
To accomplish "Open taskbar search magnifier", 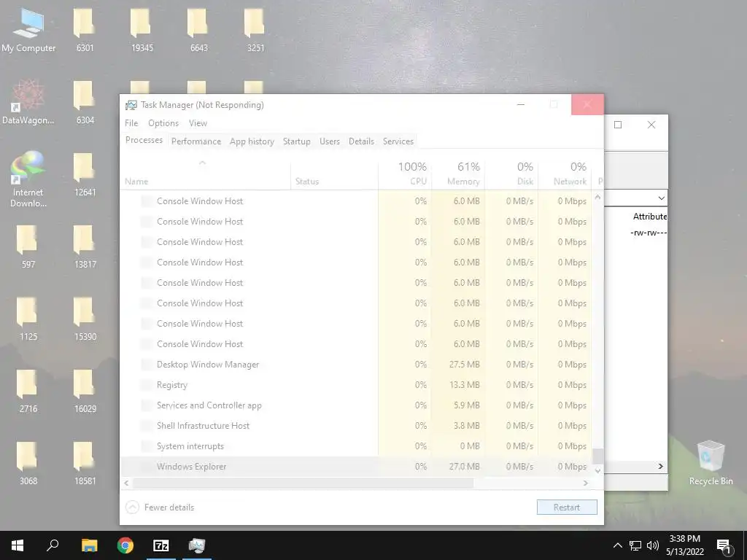I will [x=53, y=545].
